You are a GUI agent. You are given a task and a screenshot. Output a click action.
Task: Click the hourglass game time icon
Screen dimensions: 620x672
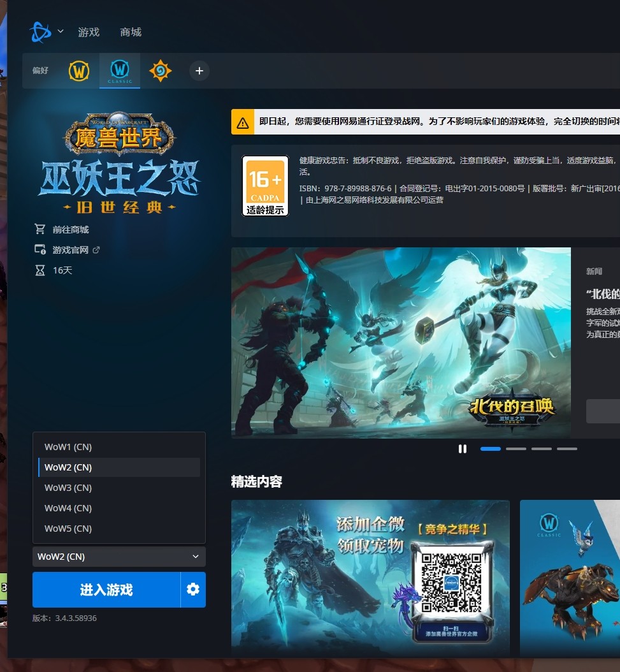click(x=40, y=270)
